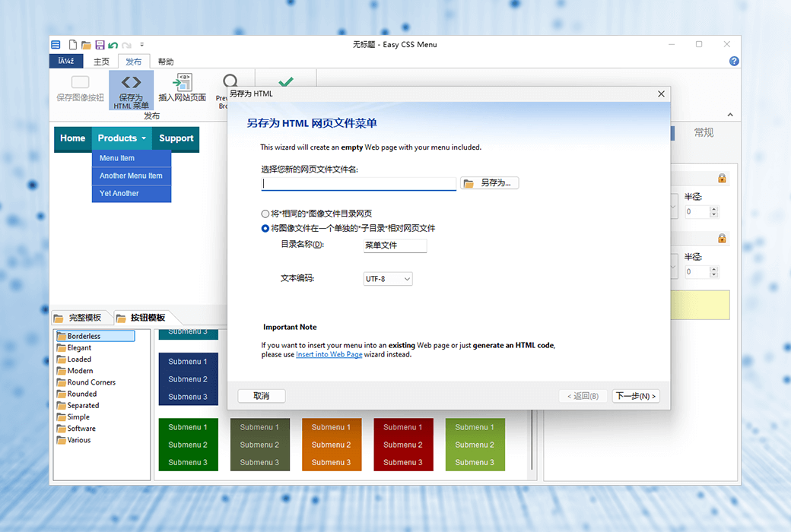Click Support in the menu preview
This screenshot has width=791, height=532.
[176, 138]
